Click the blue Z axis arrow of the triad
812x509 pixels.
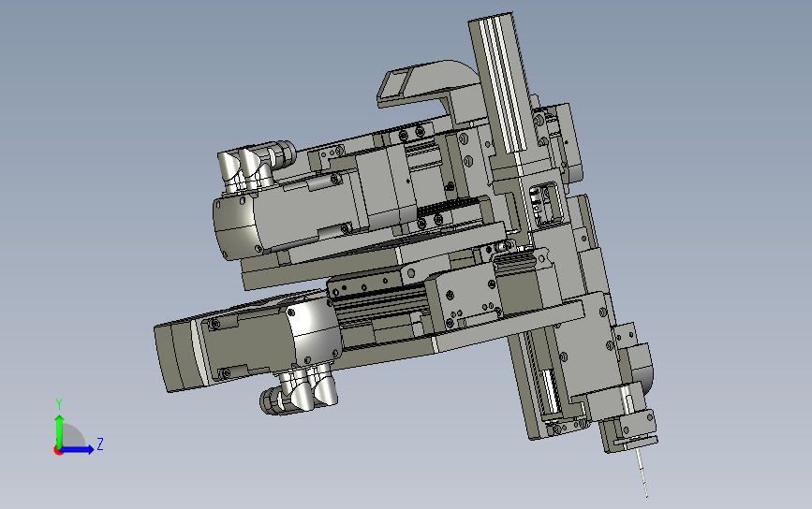pyautogui.click(x=77, y=449)
